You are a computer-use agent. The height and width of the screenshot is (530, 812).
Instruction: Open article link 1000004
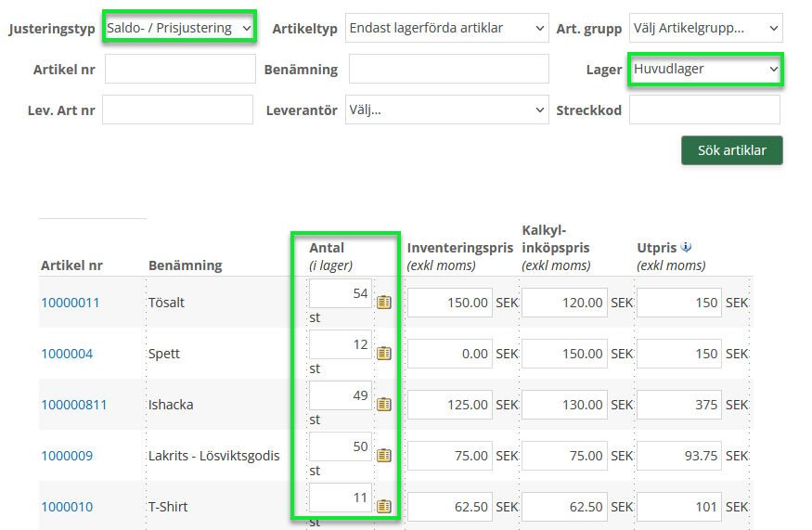[x=67, y=354]
